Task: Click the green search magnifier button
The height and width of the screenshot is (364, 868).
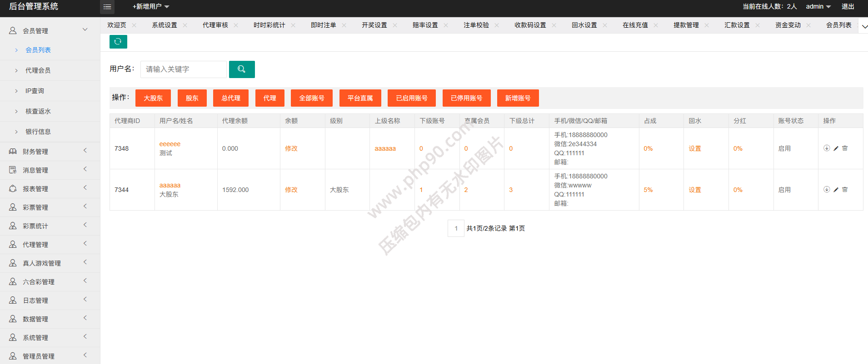Action: (x=242, y=69)
